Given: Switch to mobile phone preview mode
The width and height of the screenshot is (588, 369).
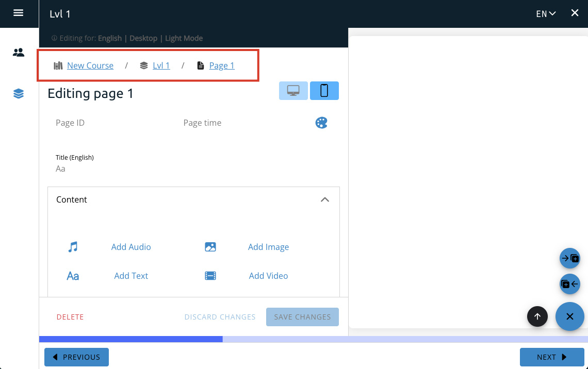Looking at the screenshot, I should click(x=324, y=91).
